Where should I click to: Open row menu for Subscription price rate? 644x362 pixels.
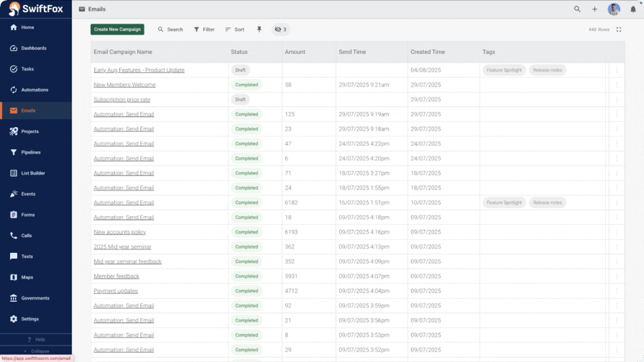[x=616, y=99]
